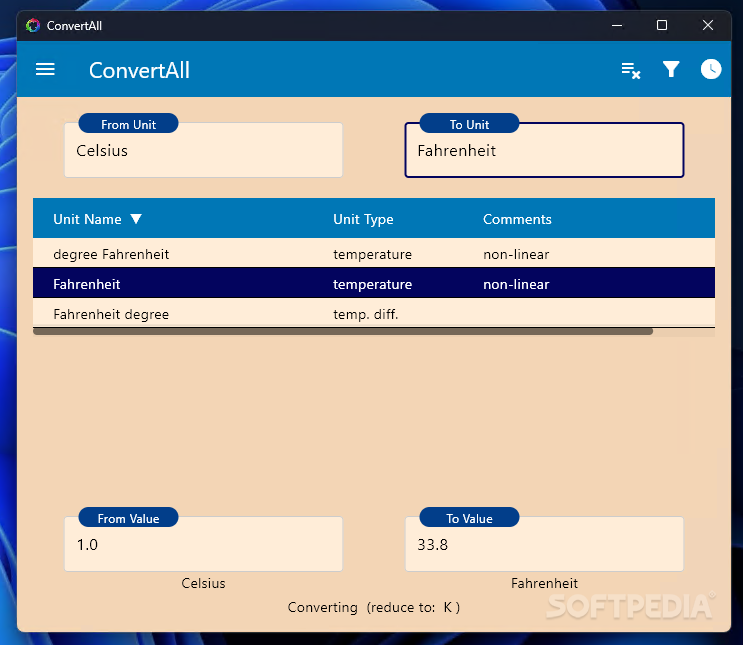Edit the From Value field showing 1.0
The width and height of the screenshot is (743, 645).
pyautogui.click(x=203, y=544)
